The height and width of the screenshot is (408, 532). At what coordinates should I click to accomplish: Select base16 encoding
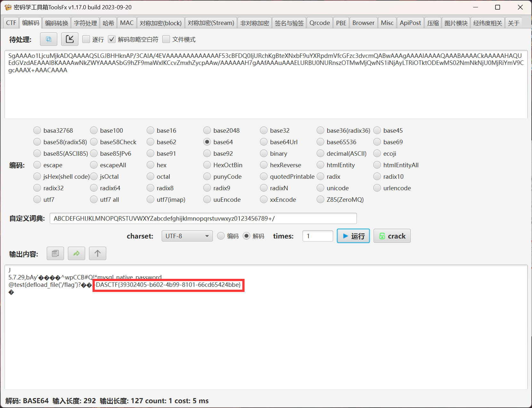click(150, 130)
